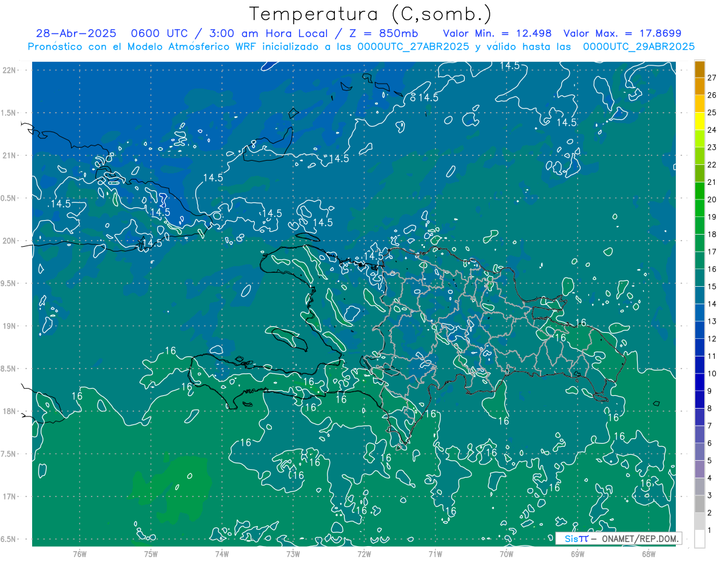Click the "71W" longitude axis label

(x=435, y=554)
